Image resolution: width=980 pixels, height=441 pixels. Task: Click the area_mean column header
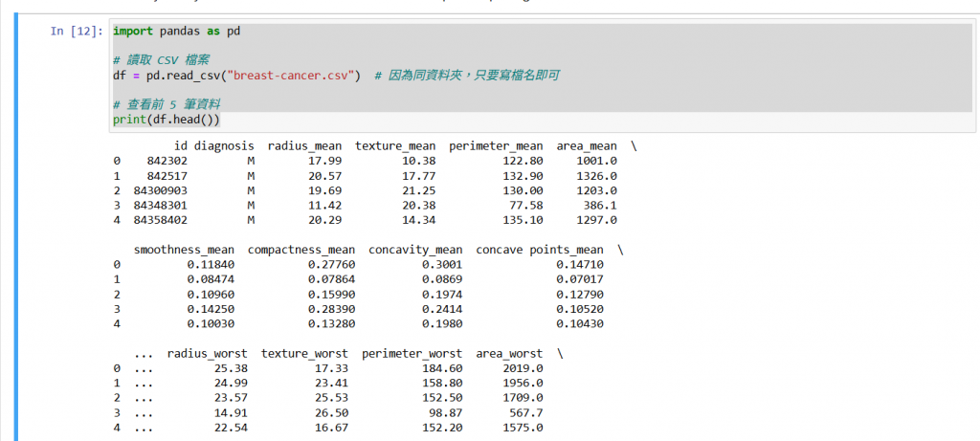click(x=587, y=146)
